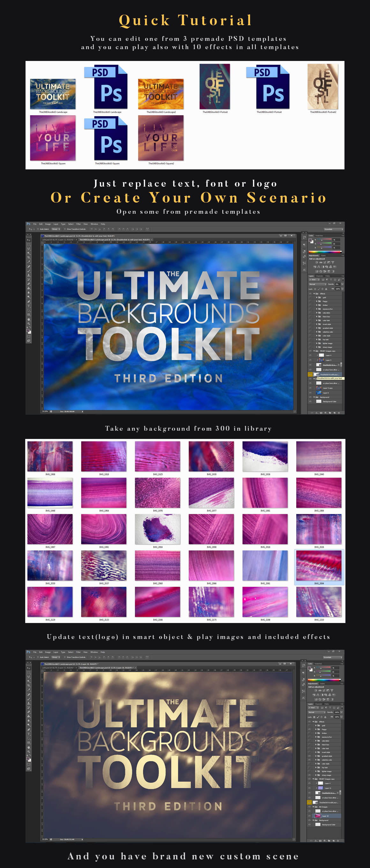This screenshot has height=868, width=370.
Task: Click the PSD file icon labeled TheUltBGtoolkit3-Square
Action: [x=107, y=138]
